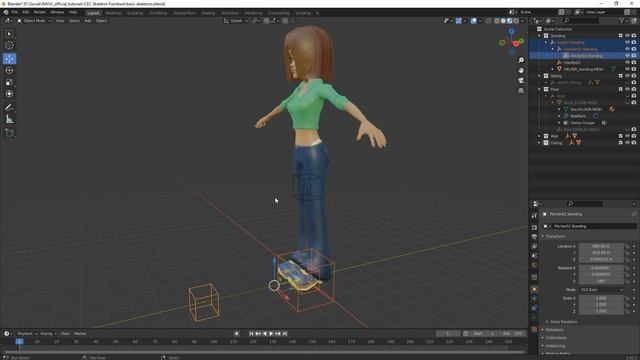Open the timeline Keying menu
This screenshot has width=640, height=360.
point(48,333)
